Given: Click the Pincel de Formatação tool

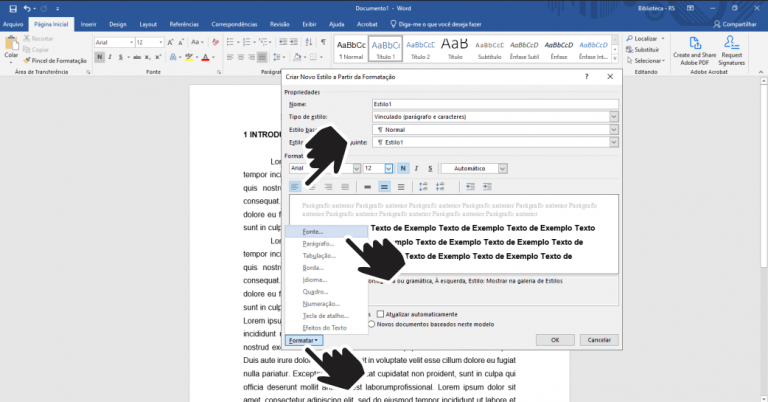Looking at the screenshot, I should 57,60.
